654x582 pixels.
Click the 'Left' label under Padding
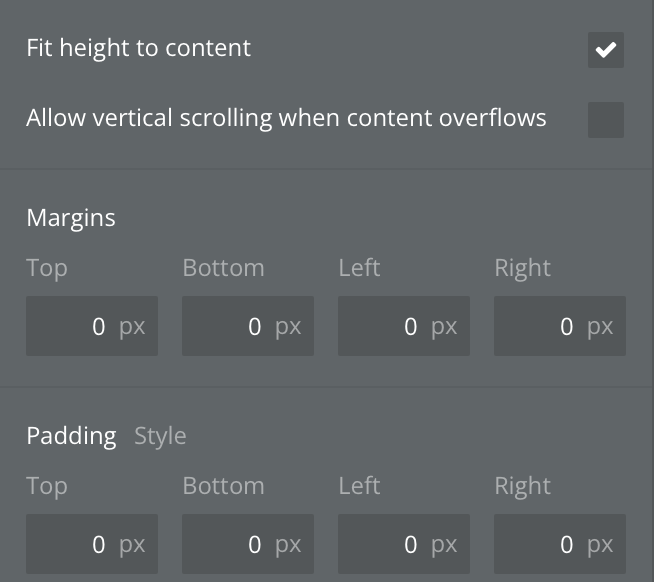click(359, 486)
